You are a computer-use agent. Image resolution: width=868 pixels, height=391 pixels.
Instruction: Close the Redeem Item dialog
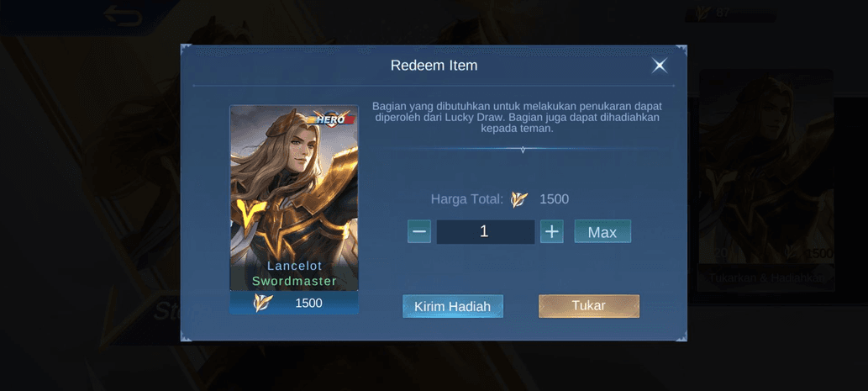click(659, 66)
